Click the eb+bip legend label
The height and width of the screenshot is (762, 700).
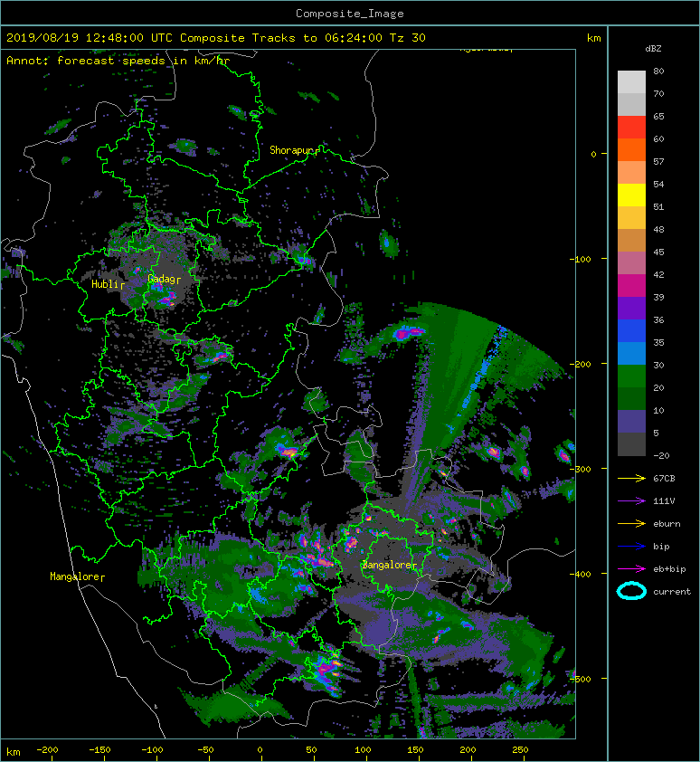coord(669,569)
